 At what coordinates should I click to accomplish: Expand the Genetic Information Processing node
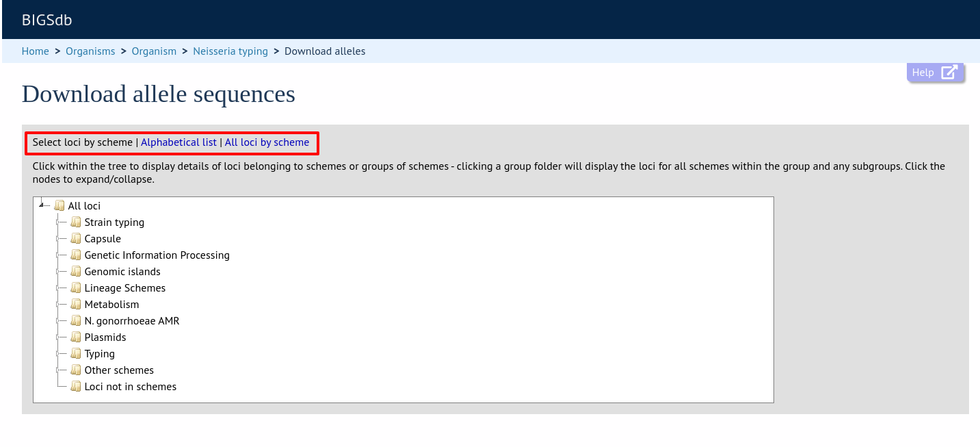58,255
